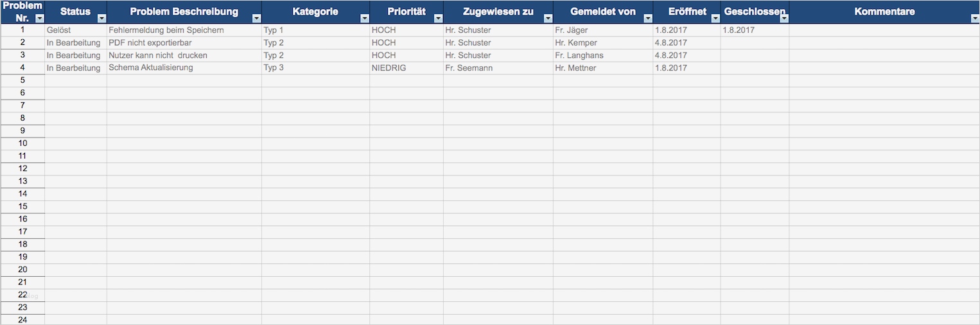
Task: Click the closed date '1.8.2017' cell
Action: (754, 30)
